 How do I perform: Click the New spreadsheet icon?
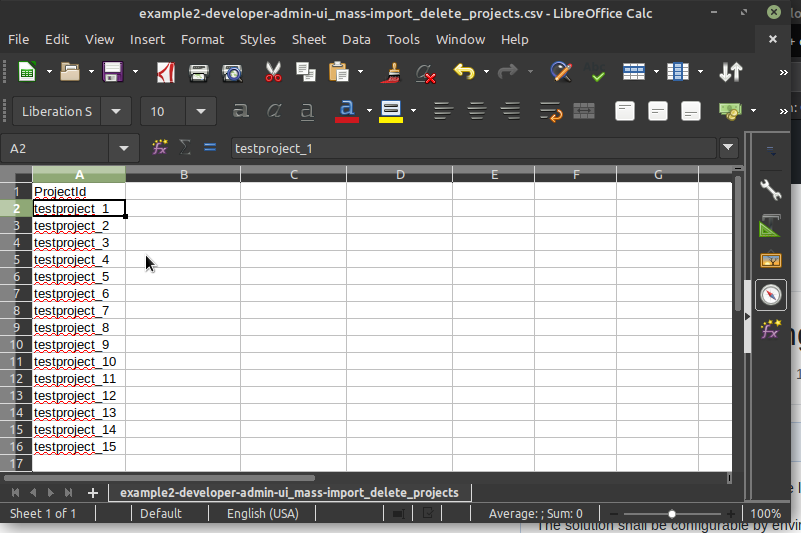[x=27, y=72]
